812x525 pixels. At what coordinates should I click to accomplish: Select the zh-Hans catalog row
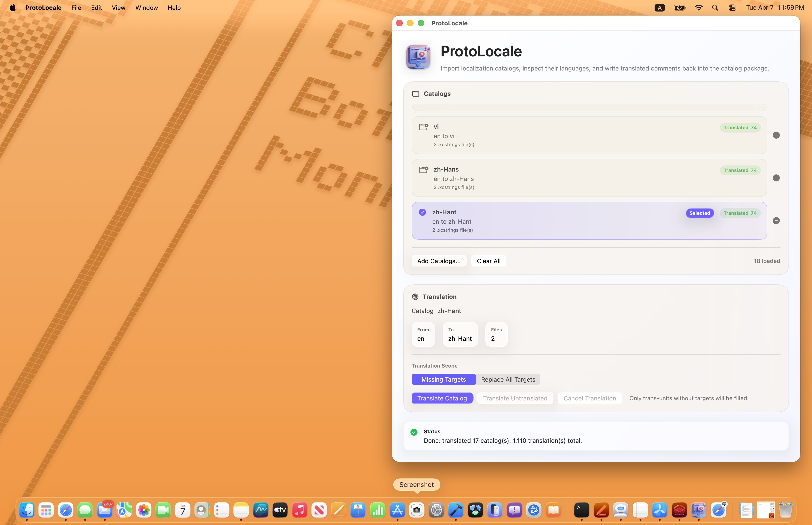point(579,178)
